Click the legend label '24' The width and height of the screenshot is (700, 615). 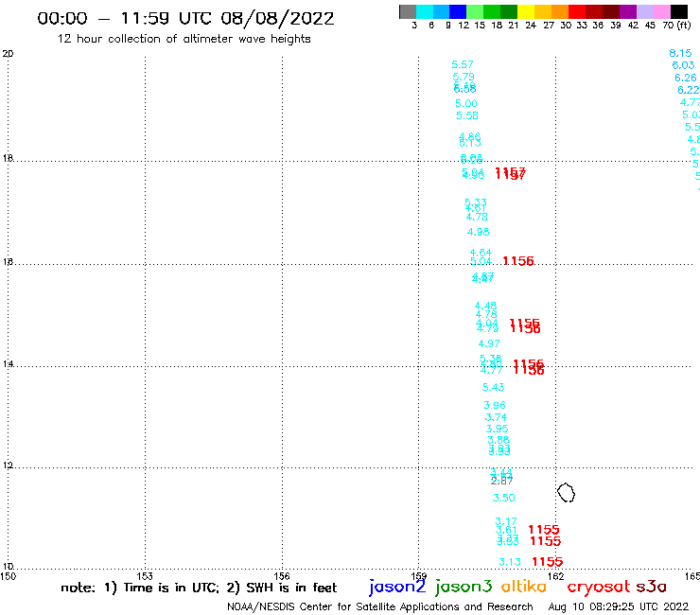[x=531, y=25]
